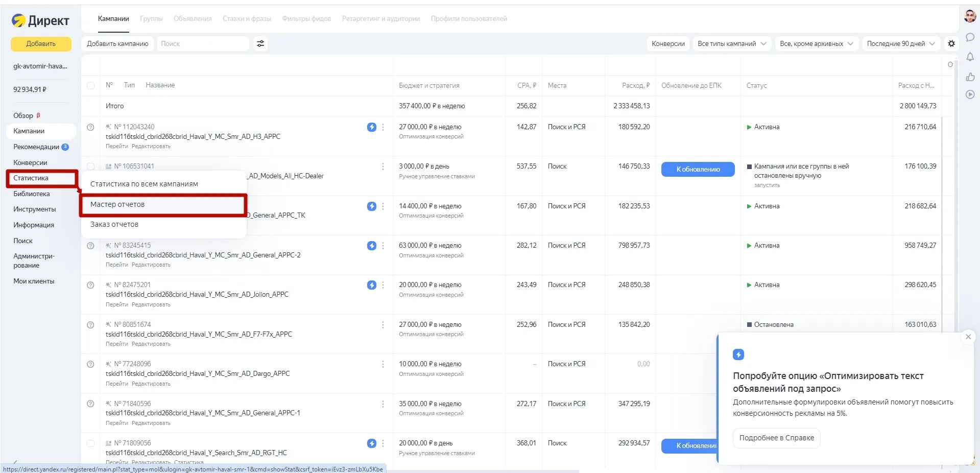Expand the "Все типы кампаний" dropdown
This screenshot has height=473, width=980.
click(x=731, y=44)
